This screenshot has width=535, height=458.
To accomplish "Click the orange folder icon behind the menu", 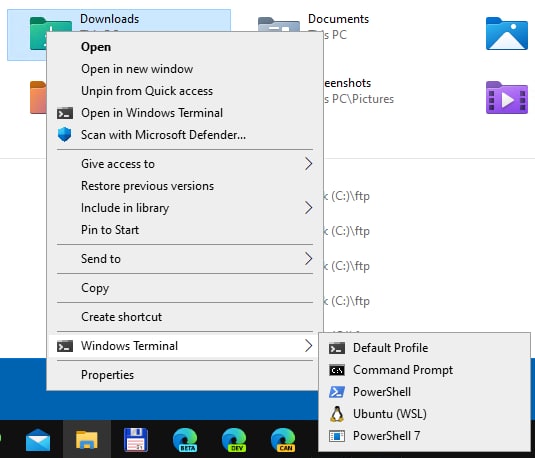I will [38, 98].
